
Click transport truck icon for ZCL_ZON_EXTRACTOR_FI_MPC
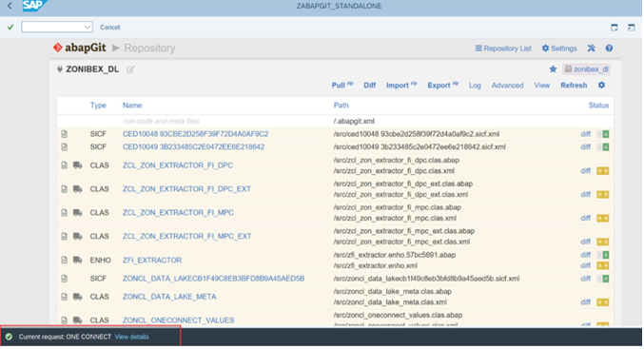coord(78,213)
